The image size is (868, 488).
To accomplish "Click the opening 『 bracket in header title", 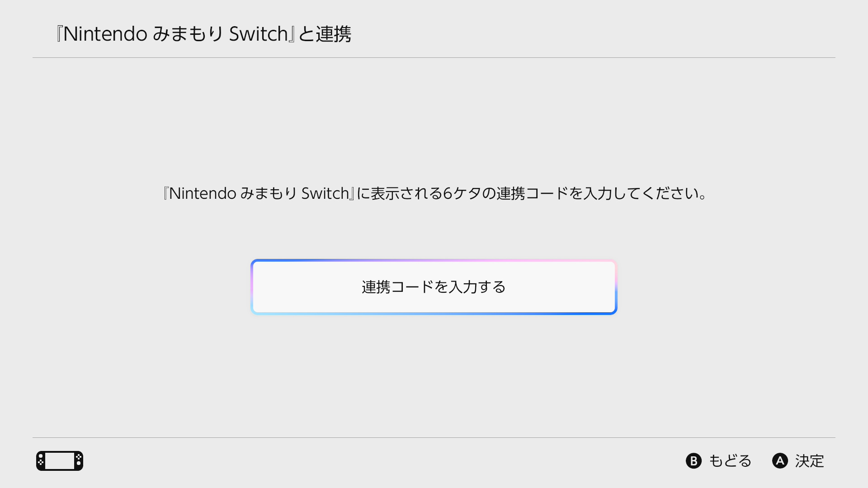I will tap(59, 34).
